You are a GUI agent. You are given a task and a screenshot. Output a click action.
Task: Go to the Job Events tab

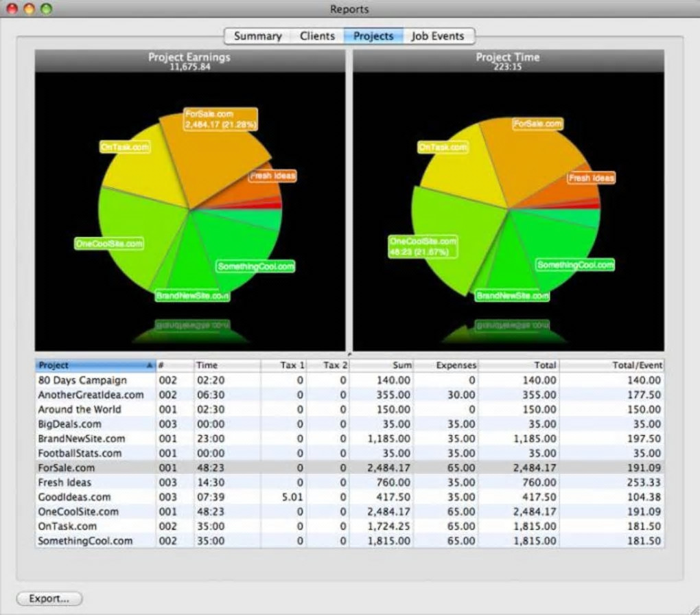438,36
